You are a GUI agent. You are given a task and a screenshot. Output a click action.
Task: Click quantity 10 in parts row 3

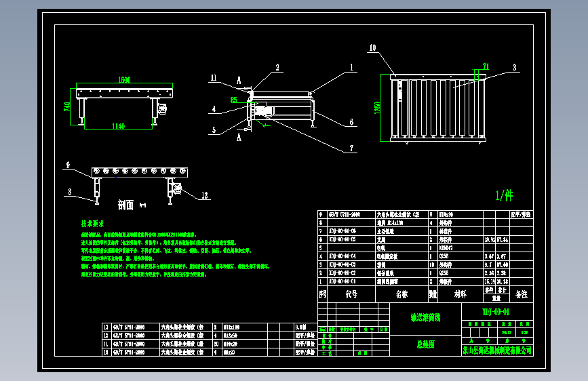(431, 265)
